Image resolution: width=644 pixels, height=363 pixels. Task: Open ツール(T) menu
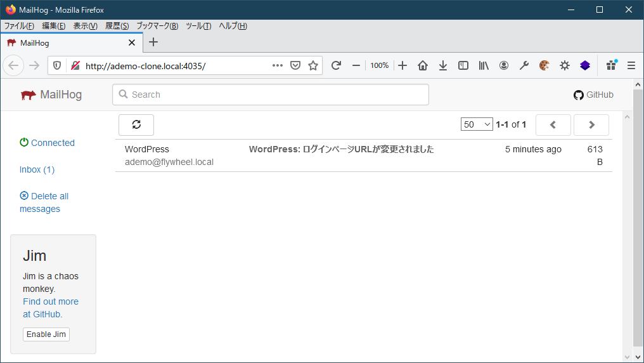coord(198,26)
